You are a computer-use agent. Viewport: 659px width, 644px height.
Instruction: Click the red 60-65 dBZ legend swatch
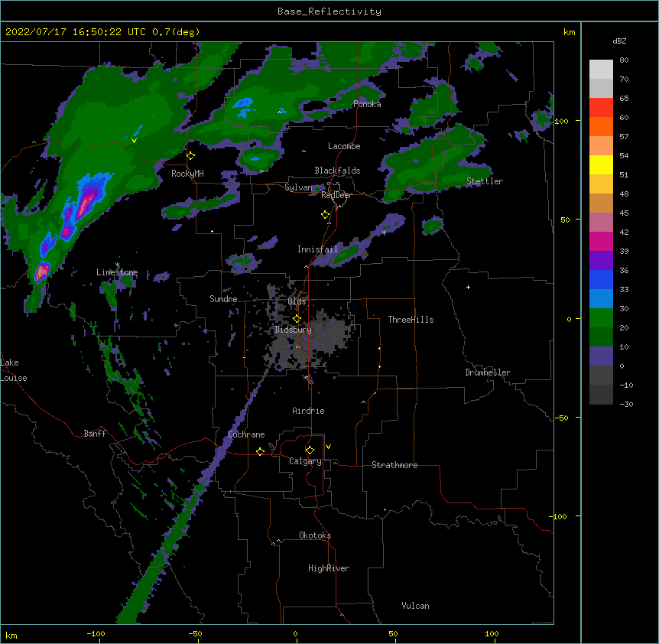[601, 108]
